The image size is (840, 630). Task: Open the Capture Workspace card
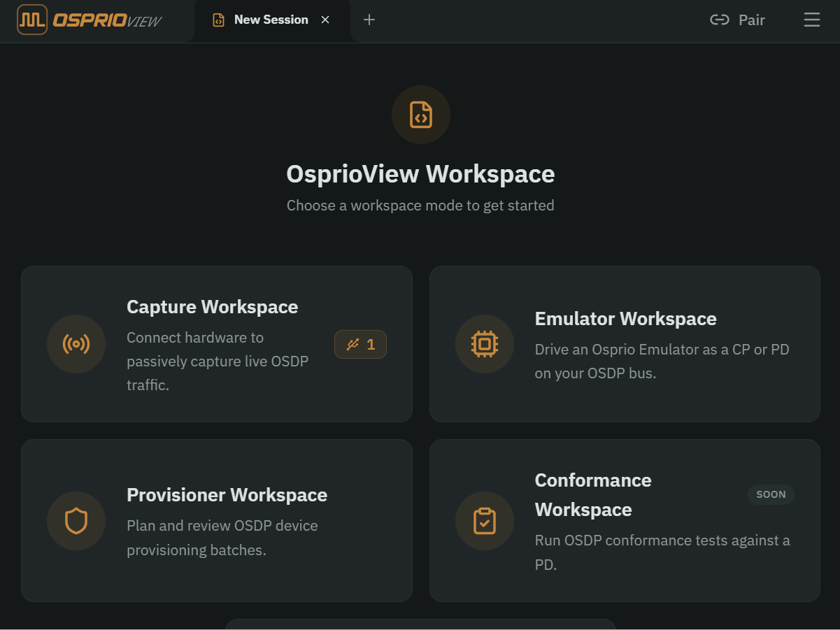(x=217, y=344)
